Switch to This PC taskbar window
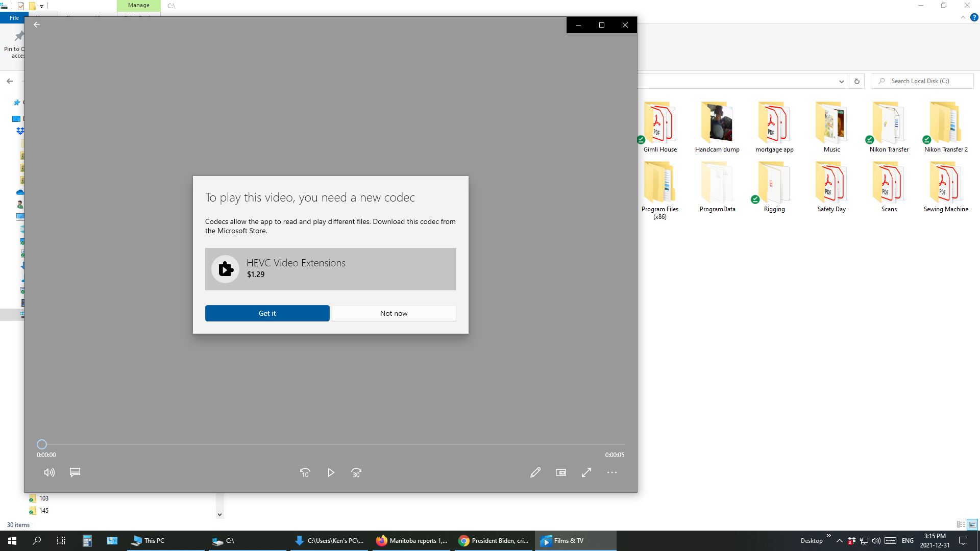The image size is (980, 551). tap(165, 541)
